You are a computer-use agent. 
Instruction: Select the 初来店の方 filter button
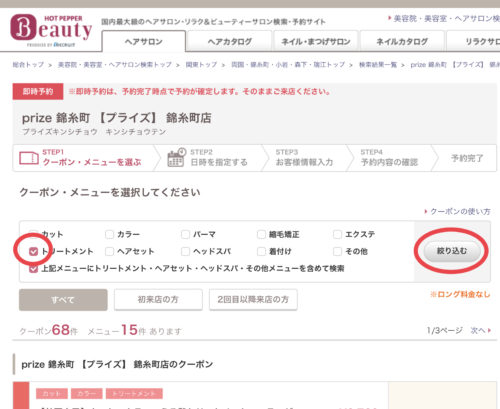pyautogui.click(x=158, y=300)
